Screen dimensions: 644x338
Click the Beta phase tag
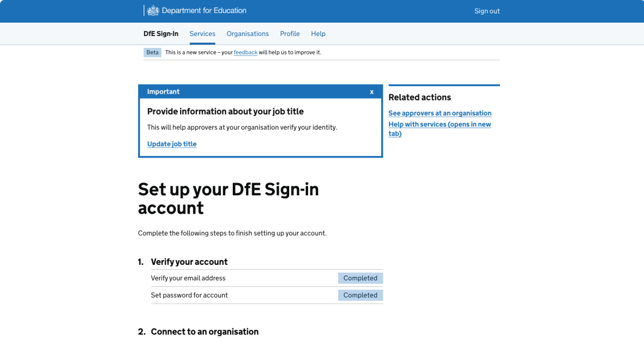click(152, 52)
